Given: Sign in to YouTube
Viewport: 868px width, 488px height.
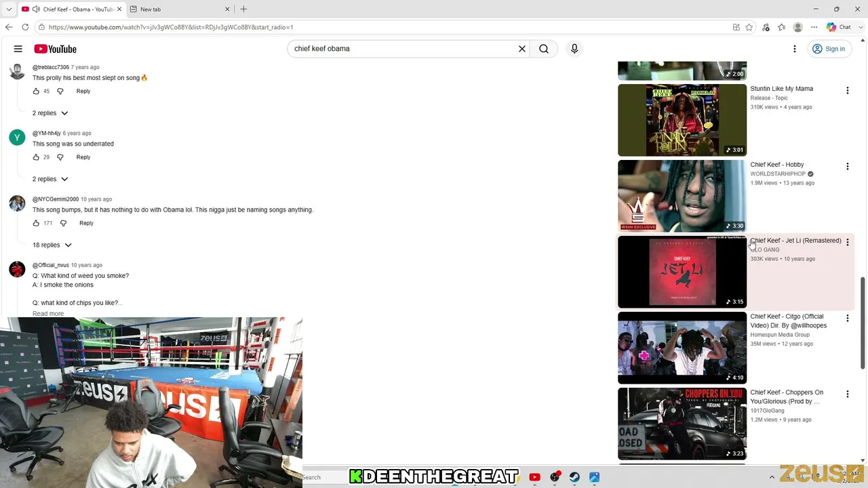Looking at the screenshot, I should (829, 49).
